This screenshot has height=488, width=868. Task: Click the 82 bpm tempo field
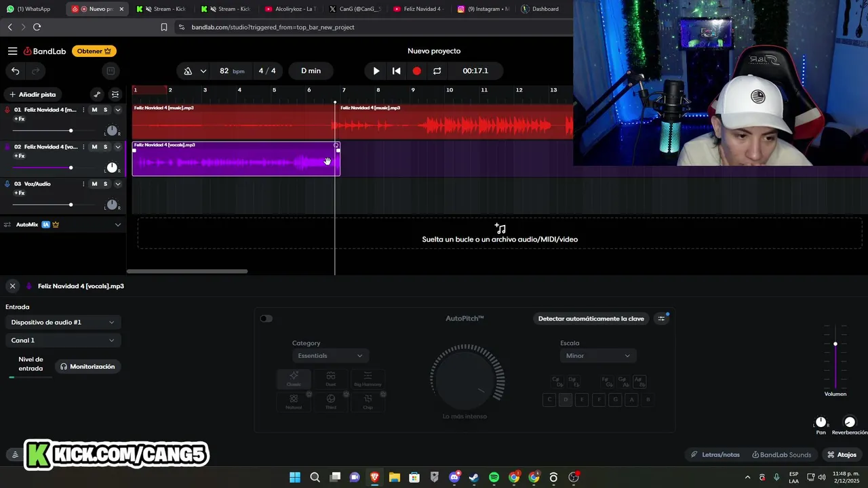231,71
